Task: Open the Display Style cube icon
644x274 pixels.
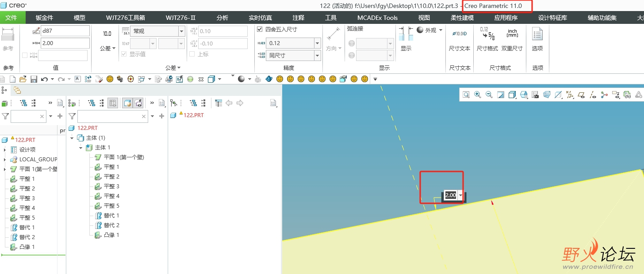Action: coord(512,95)
